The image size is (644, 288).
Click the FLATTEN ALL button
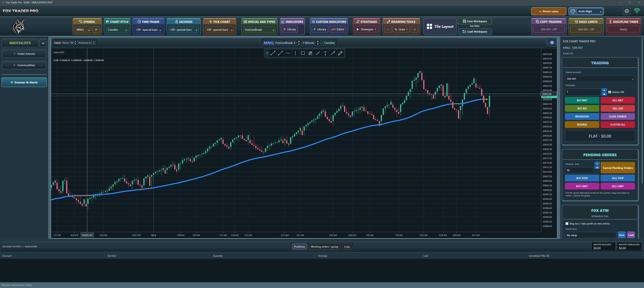click(x=617, y=124)
